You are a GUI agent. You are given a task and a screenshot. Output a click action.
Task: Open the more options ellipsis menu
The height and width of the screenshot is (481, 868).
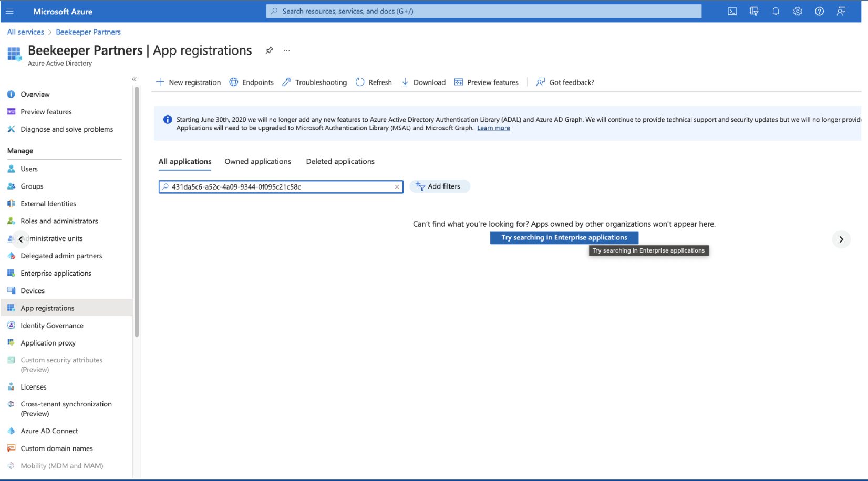[286, 50]
